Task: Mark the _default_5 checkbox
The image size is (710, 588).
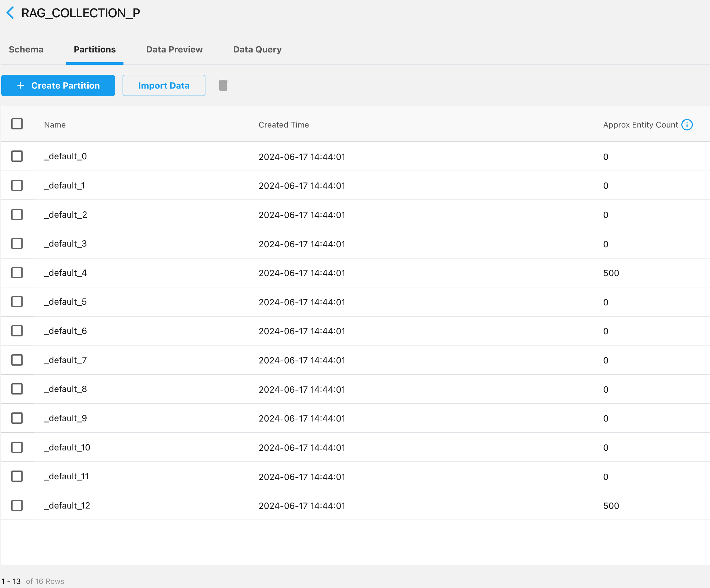Action: tap(17, 302)
